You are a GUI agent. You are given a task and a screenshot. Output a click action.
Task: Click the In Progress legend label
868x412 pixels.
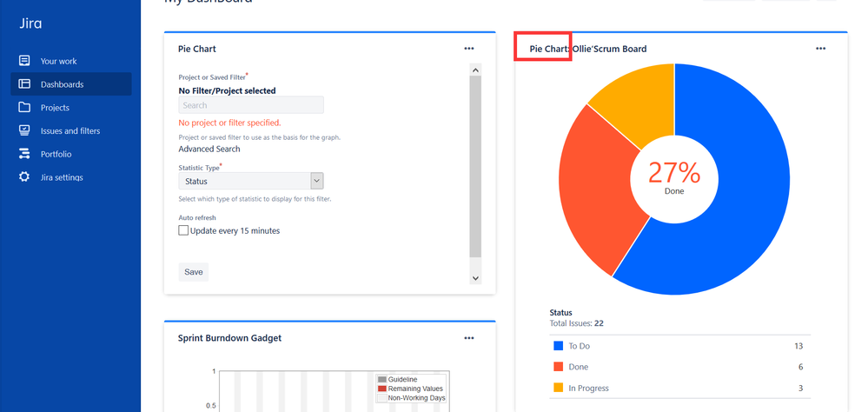click(x=588, y=389)
